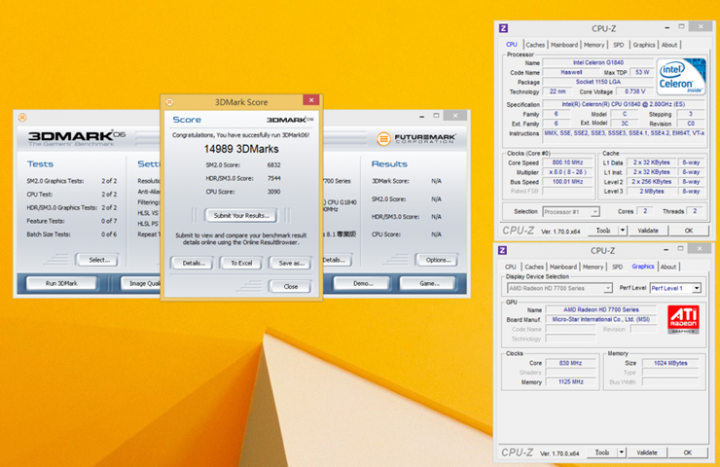Viewport: 720px width, 467px height.
Task: Click the Specification field in the top CPU-Z window
Action: [624, 104]
